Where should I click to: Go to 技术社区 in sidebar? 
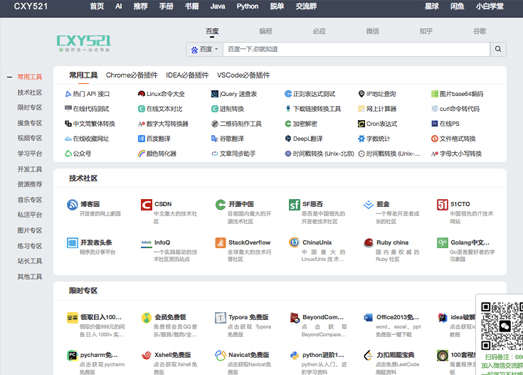30,92
